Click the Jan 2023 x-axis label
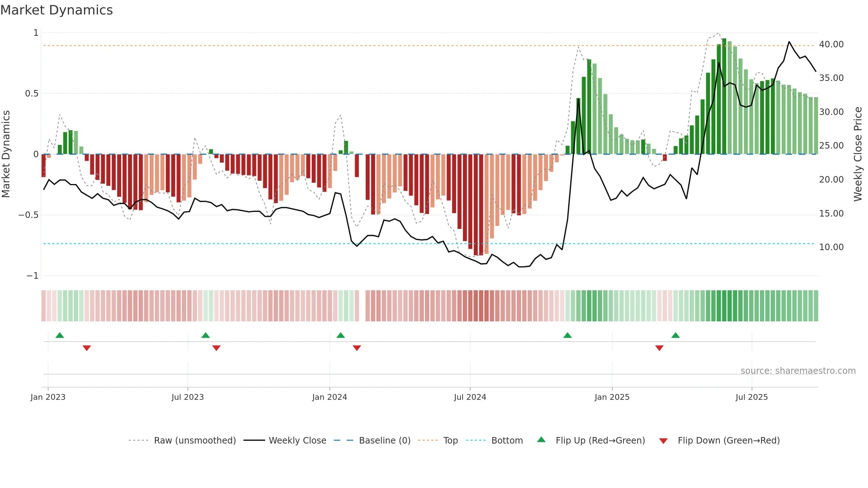Screen dimensions: 868x488 48,397
